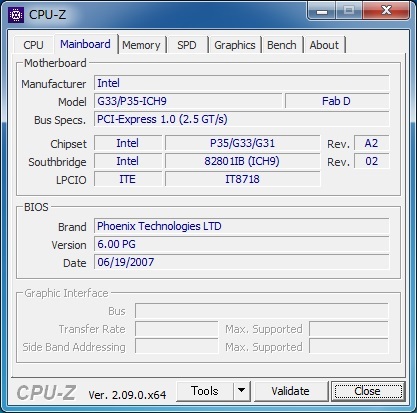This screenshot has width=417, height=413.
Task: Minimize the CPU-Z window
Action: [322, 11]
